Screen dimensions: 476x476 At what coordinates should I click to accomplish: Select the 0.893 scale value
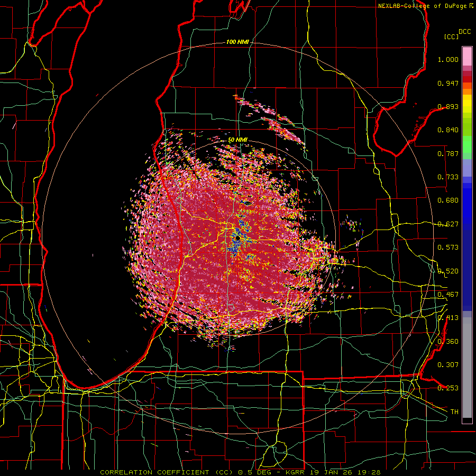tap(448, 106)
